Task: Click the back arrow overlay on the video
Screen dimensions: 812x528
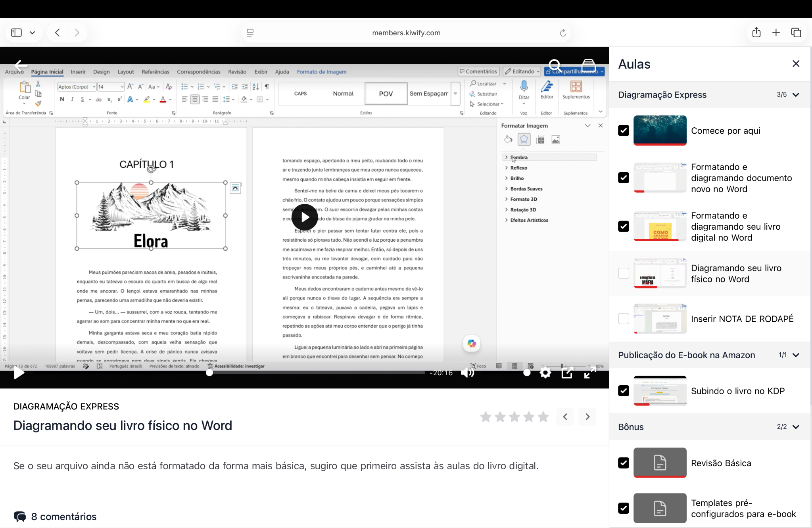Action: coord(21,65)
